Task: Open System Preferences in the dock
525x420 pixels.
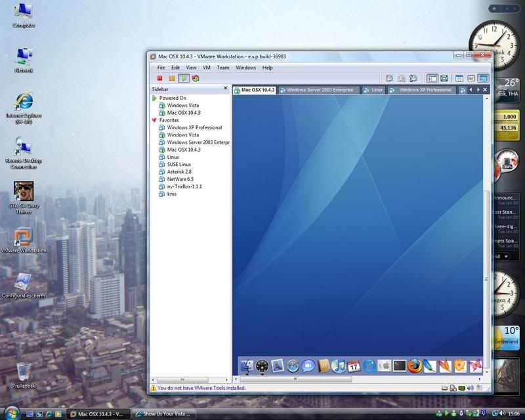Action: coord(384,366)
